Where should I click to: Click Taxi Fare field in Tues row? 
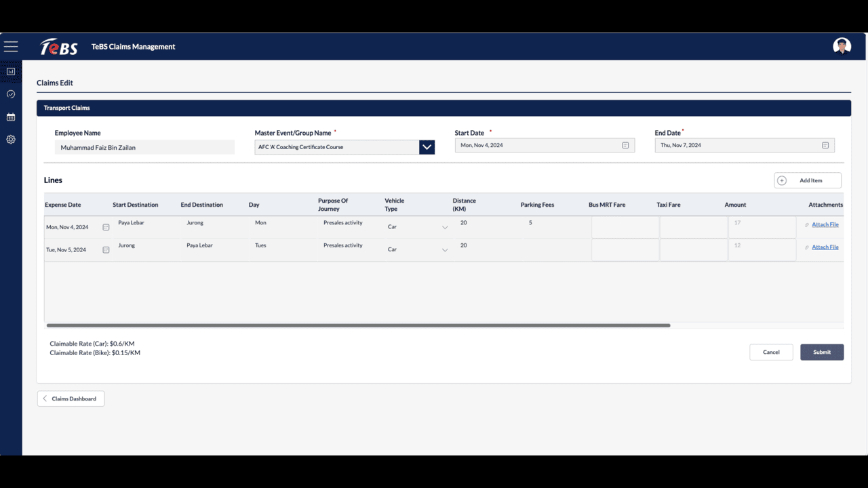693,250
